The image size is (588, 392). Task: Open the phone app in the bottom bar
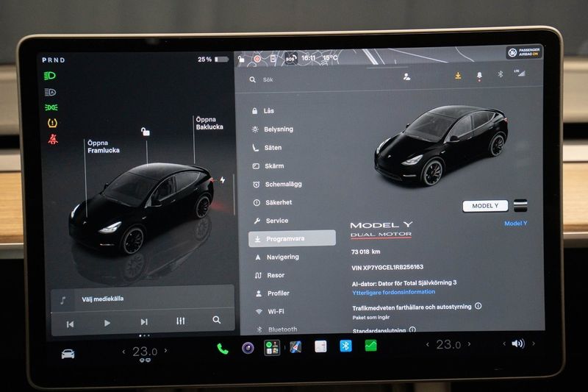[223, 349]
